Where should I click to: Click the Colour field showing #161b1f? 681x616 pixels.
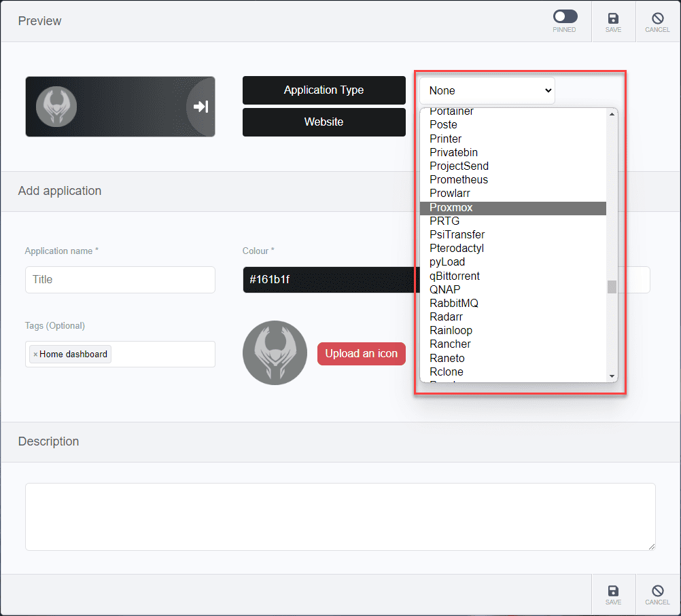point(330,280)
